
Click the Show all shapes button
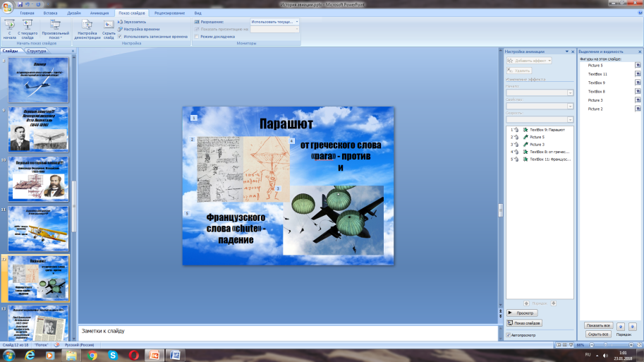598,325
